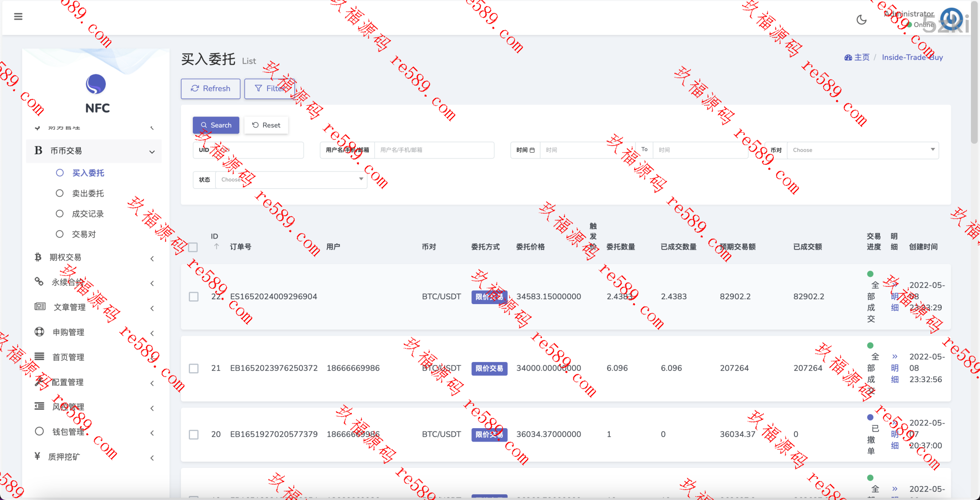Open the 卖出委托 menu item
Image resolution: width=980 pixels, height=500 pixels.
tap(88, 193)
